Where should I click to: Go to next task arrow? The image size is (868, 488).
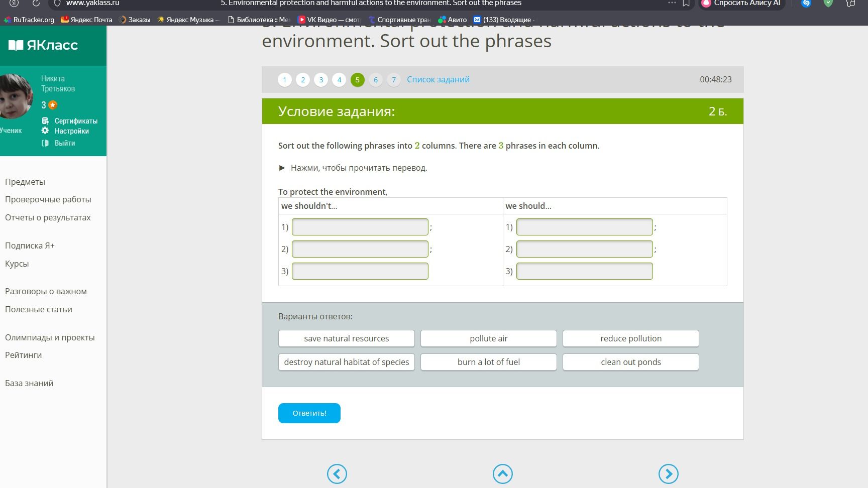(669, 473)
